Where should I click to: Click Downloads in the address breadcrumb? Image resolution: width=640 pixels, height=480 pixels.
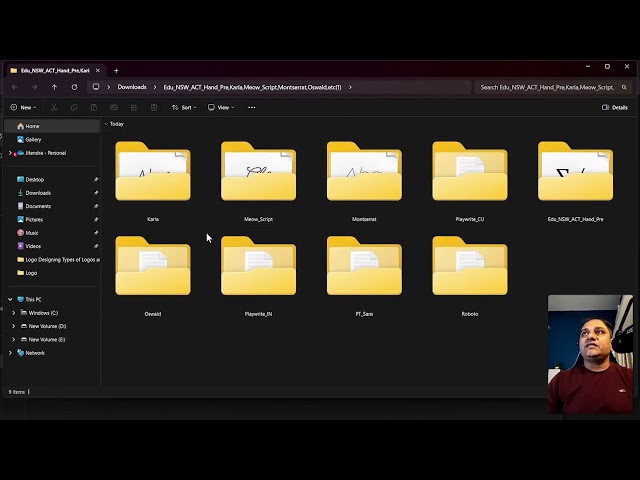[x=132, y=87]
